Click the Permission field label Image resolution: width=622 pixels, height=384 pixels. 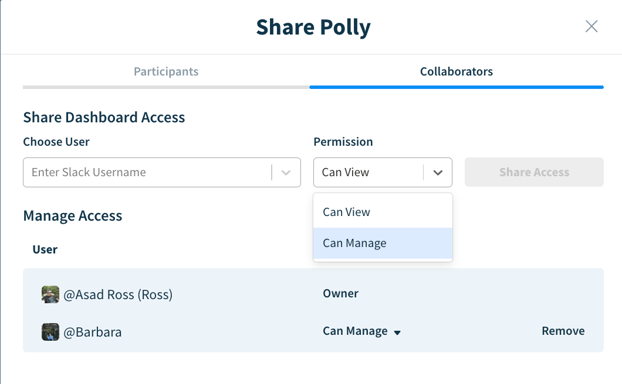click(x=343, y=142)
